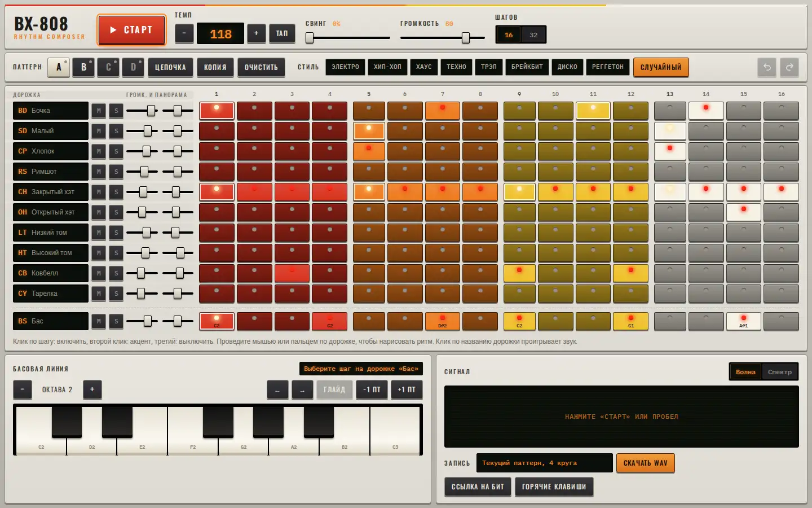Switch to pattern C
Viewport: 812px width, 508px height.
[108, 67]
